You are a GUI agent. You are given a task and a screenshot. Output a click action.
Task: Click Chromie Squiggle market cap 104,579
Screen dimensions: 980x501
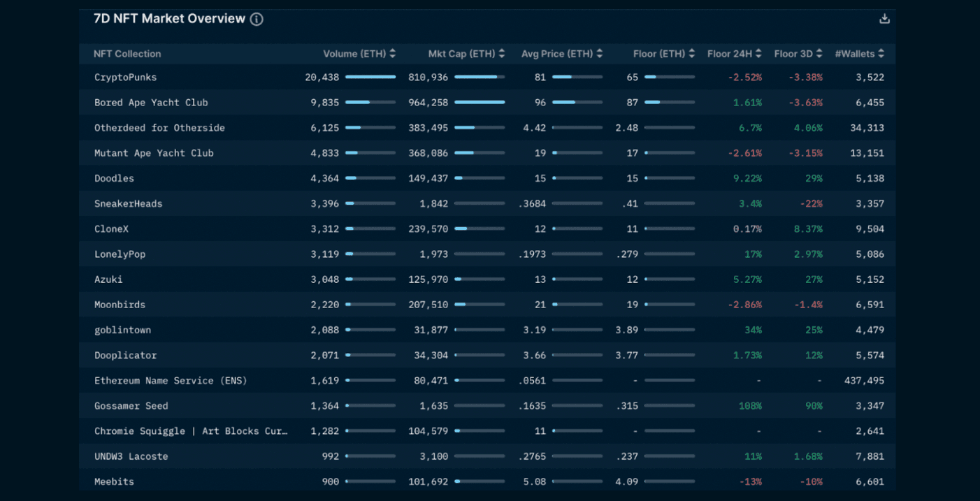(x=428, y=431)
